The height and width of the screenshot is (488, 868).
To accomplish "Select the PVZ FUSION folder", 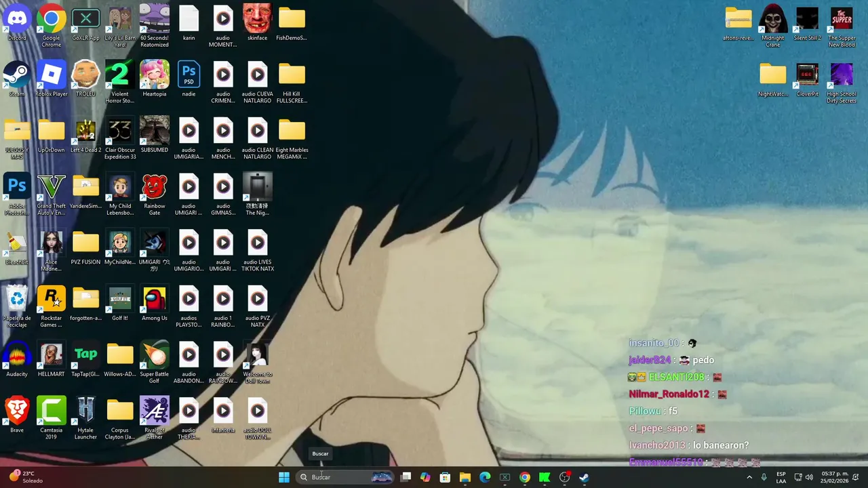I will click(85, 247).
